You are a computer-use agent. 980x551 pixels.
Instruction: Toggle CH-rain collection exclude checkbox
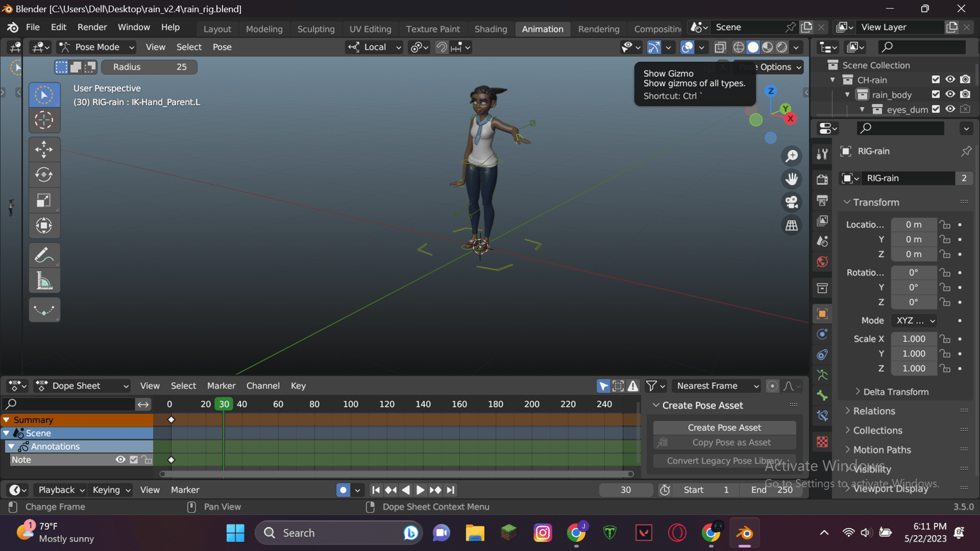(x=936, y=80)
